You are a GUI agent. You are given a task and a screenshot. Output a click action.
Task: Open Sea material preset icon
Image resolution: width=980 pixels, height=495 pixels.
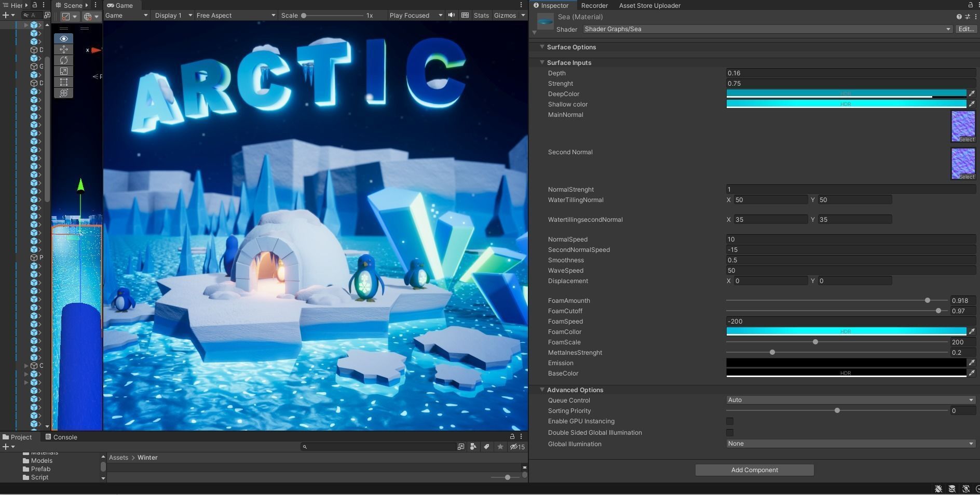[967, 17]
